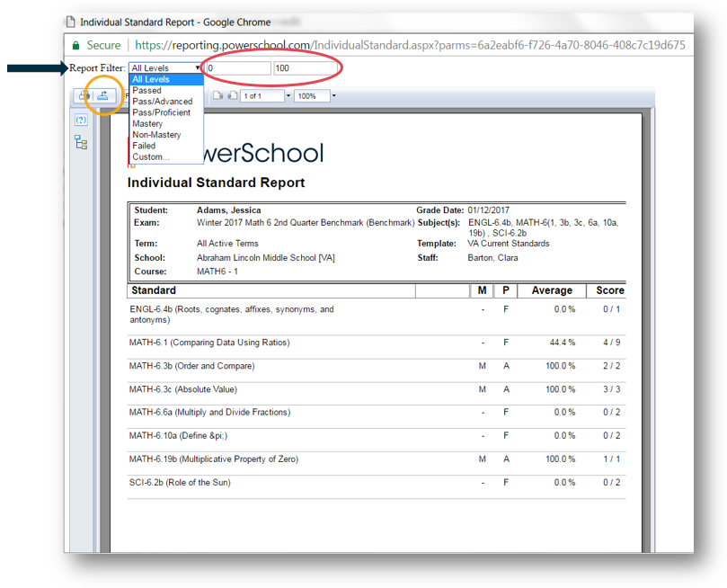
Task: Click course value MATH6 - 1
Action: pos(217,272)
